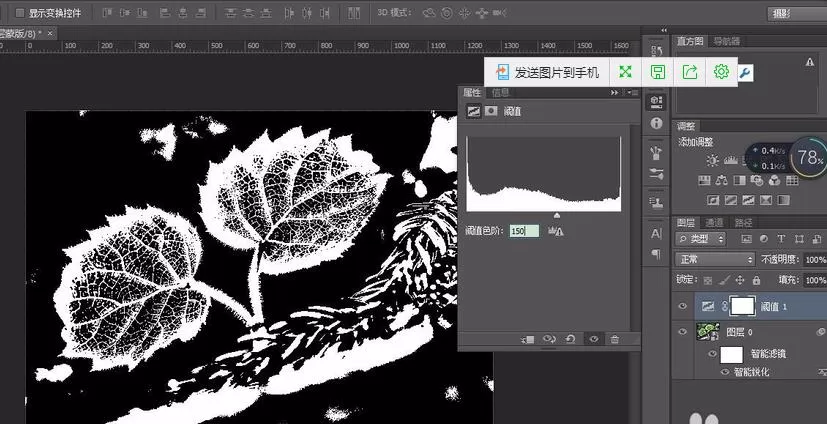
Task: Select the 3D pan mode icon
Action: pyautogui.click(x=464, y=13)
